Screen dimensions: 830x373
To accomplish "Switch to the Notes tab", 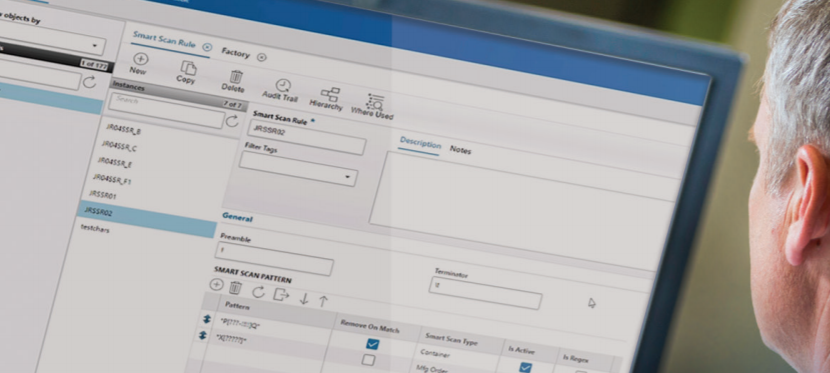I will click(460, 150).
